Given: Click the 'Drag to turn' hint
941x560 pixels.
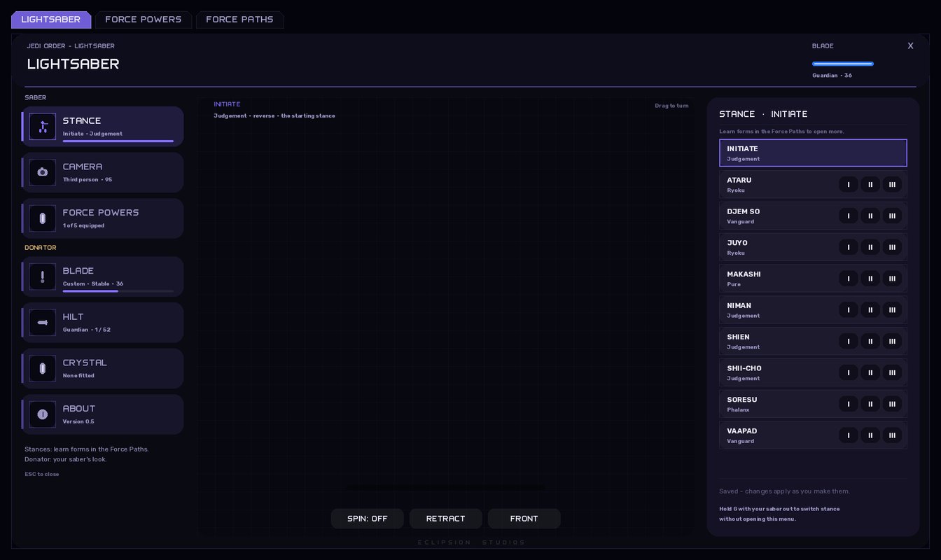Looking at the screenshot, I should click(x=672, y=106).
